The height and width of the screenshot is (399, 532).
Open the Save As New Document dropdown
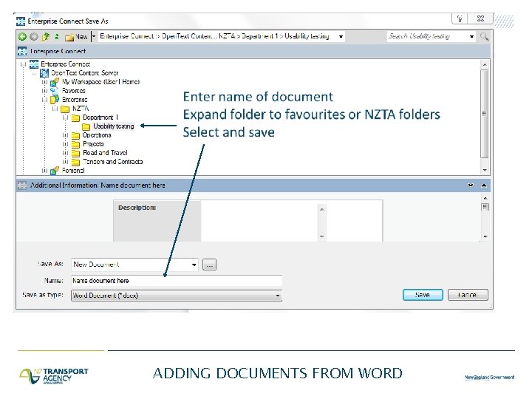point(194,265)
